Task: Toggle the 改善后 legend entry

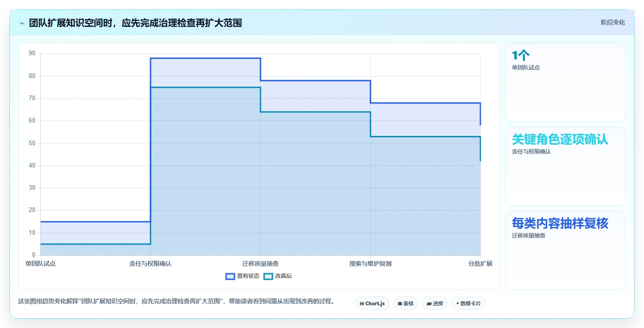Action: pyautogui.click(x=278, y=276)
